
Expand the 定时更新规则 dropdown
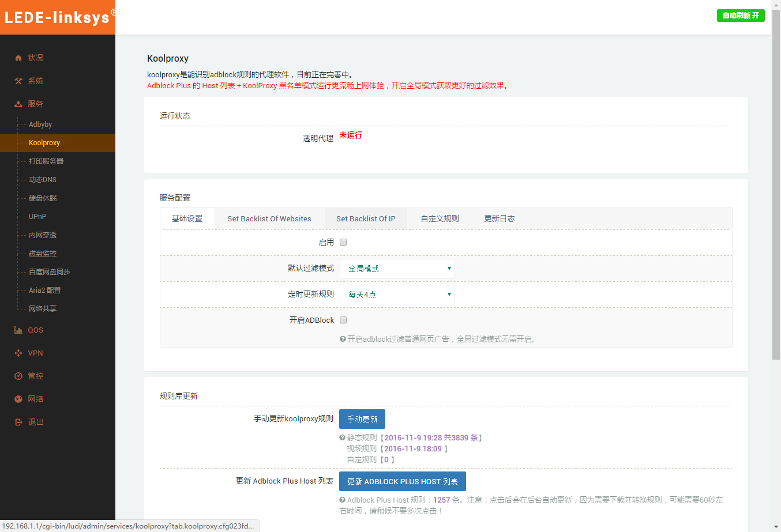(397, 295)
